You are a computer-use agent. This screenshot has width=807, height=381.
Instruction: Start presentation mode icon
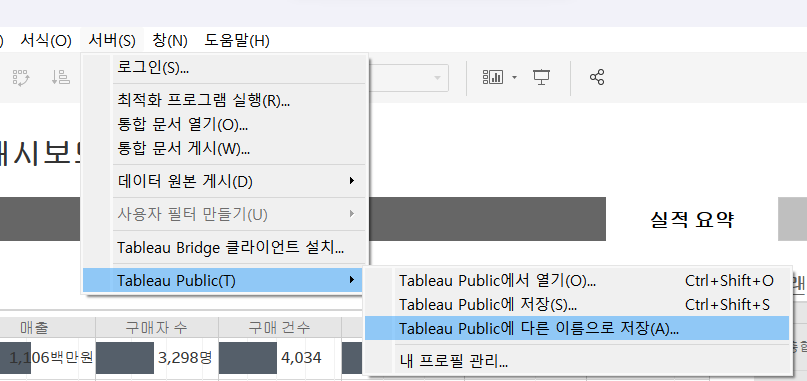[541, 78]
